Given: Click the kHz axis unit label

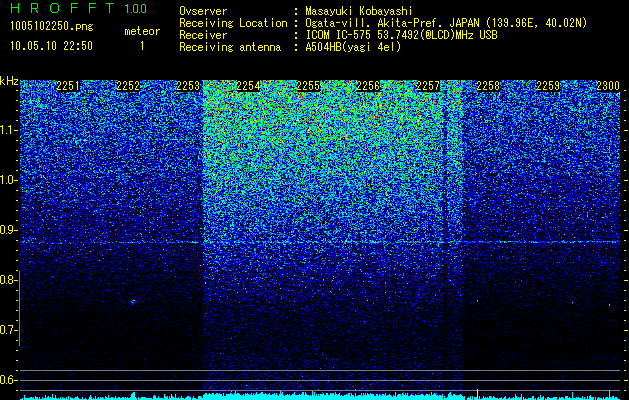Looking at the screenshot, I should pyautogui.click(x=9, y=81).
